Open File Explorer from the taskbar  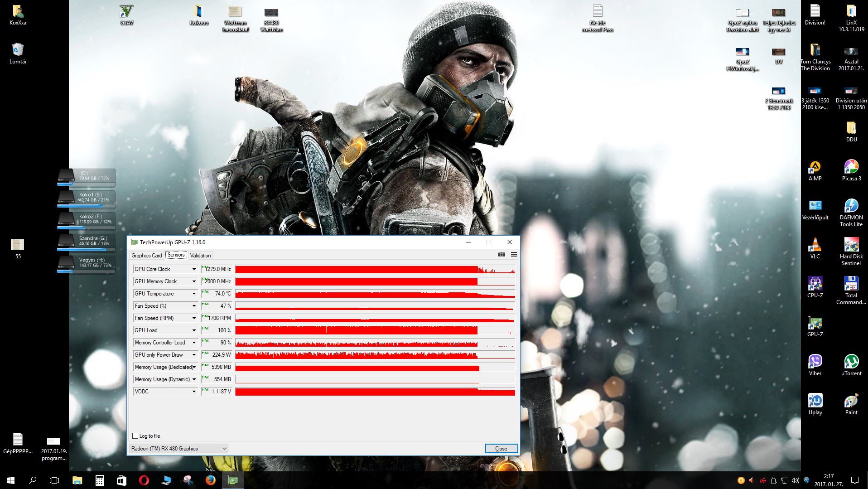77,480
